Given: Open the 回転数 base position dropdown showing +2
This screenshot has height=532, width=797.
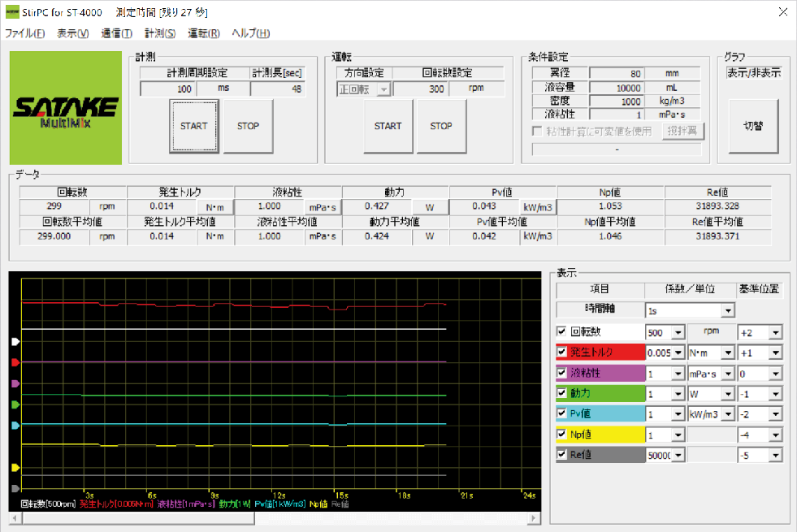Looking at the screenshot, I should coord(776,333).
